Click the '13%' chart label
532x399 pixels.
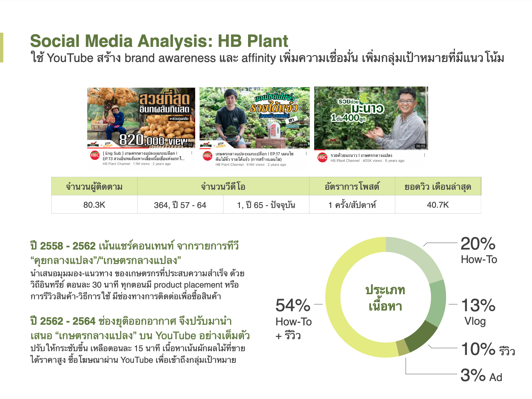coord(478,305)
